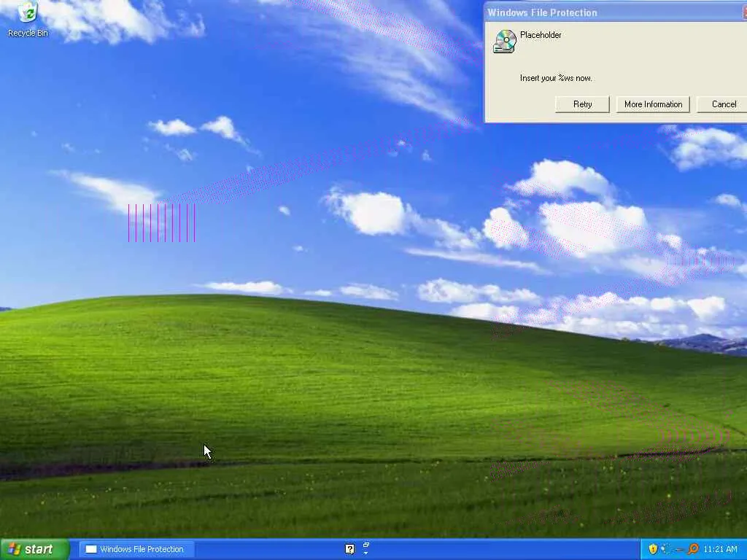Cancel the Windows File Protection dialog
The image size is (747, 560).
click(722, 104)
